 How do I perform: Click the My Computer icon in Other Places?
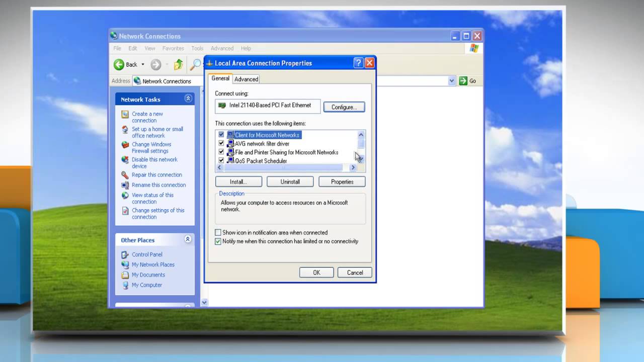(125, 285)
